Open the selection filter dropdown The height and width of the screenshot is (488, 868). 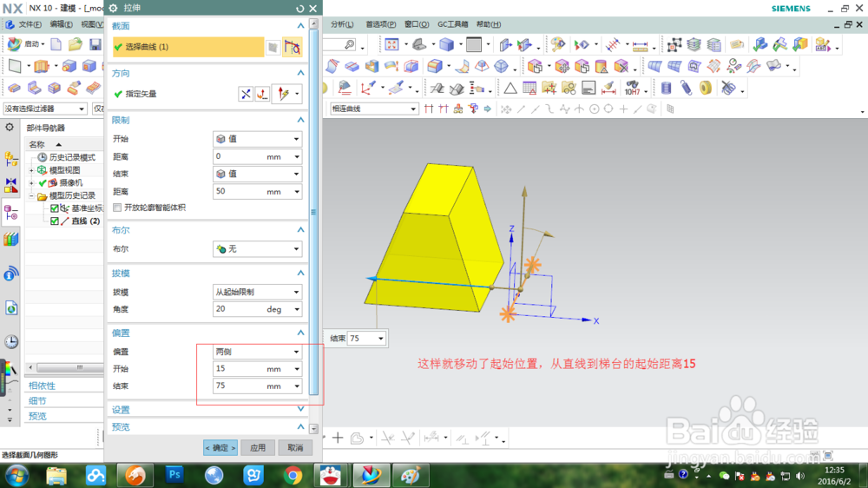(x=45, y=109)
